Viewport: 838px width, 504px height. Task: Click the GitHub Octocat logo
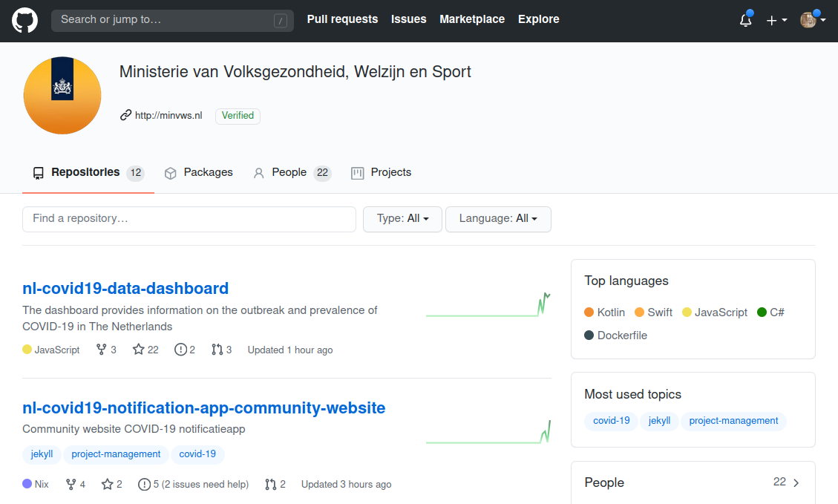click(x=24, y=20)
